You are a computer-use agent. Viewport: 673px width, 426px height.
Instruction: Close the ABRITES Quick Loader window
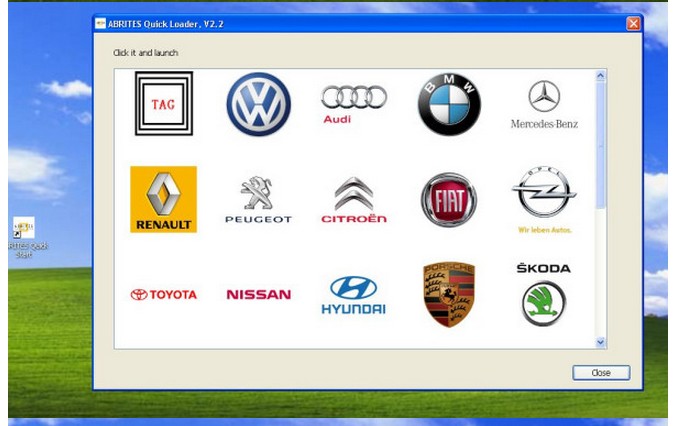point(633,24)
